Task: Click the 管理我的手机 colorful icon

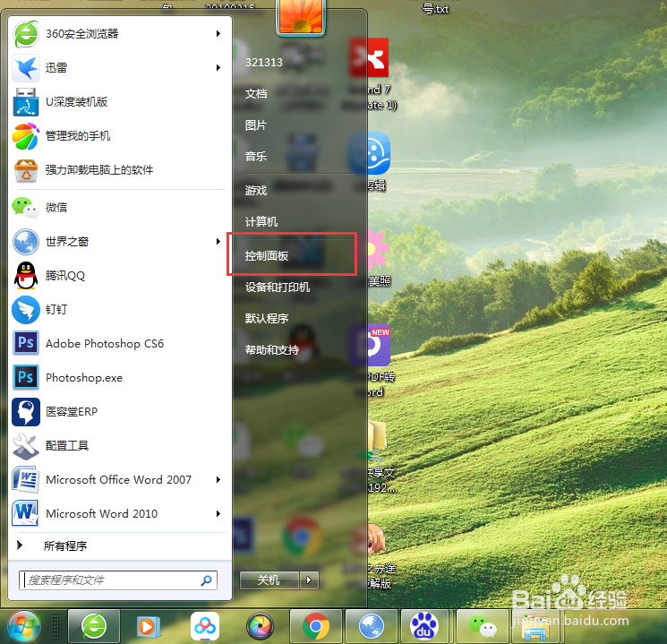Action: (26, 136)
